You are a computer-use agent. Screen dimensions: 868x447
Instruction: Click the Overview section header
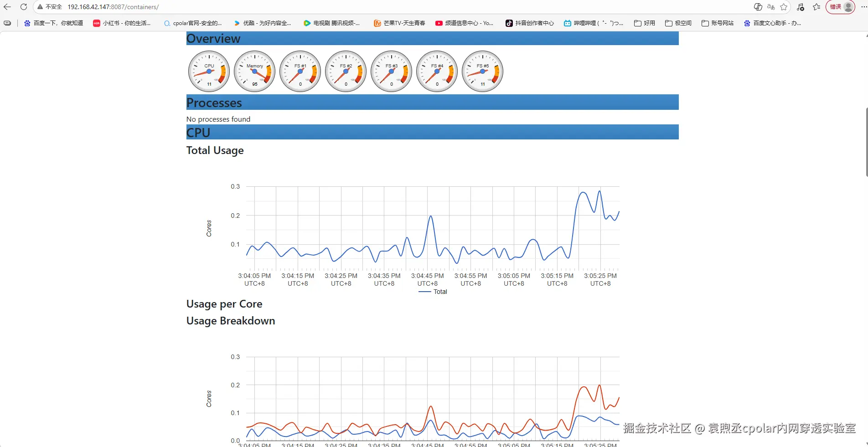click(433, 38)
